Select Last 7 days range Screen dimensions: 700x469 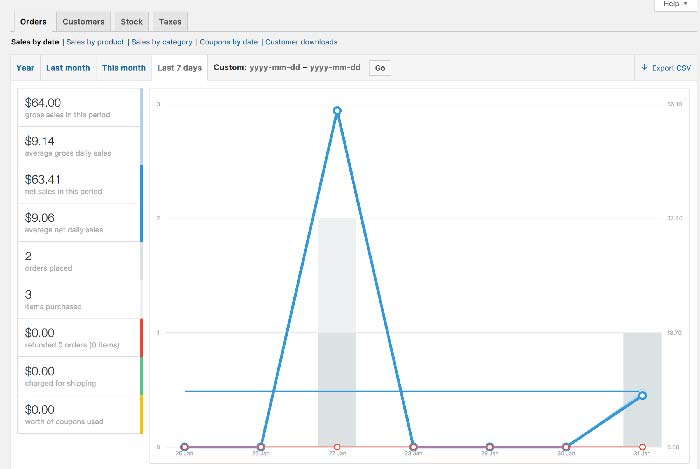(x=179, y=68)
